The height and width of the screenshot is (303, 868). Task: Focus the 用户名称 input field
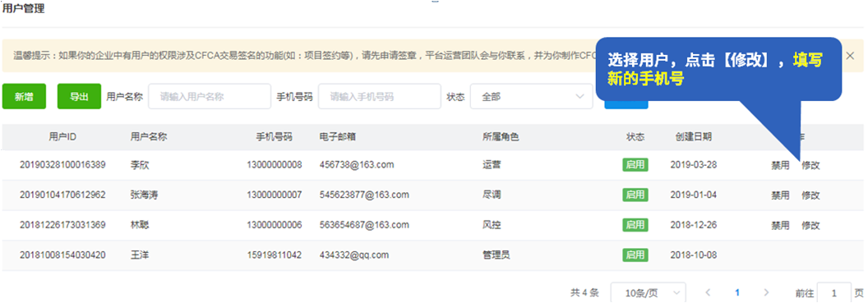210,97
